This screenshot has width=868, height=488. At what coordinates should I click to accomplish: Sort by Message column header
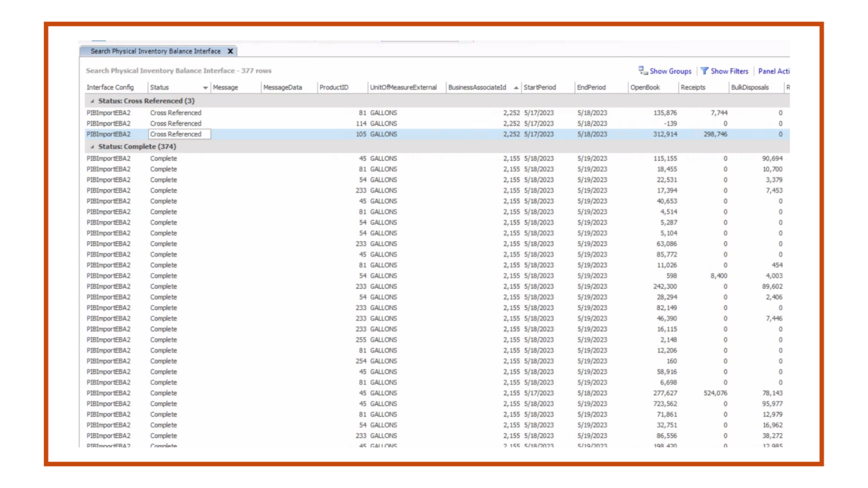(225, 88)
